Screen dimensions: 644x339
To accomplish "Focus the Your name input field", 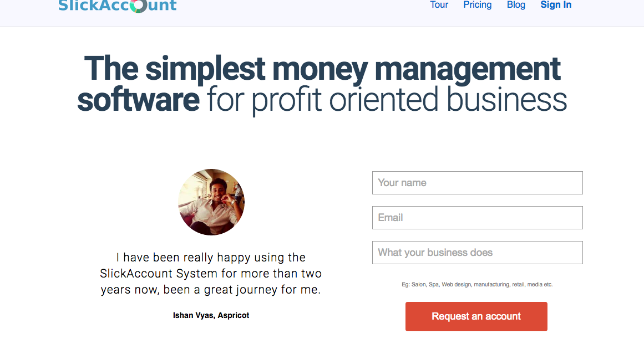I will click(477, 183).
